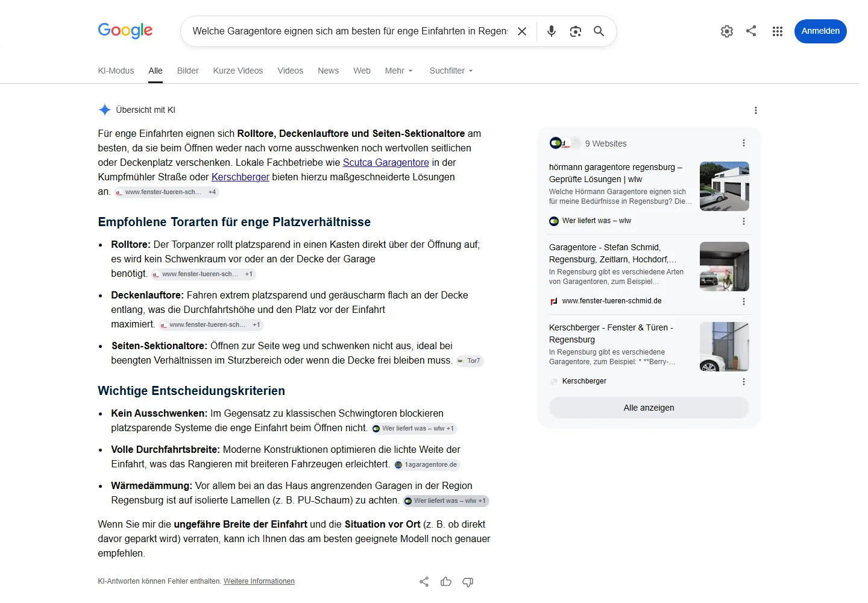The width and height of the screenshot is (868, 603).
Task: Click the Übersicht mit KI sparkle icon
Action: [105, 110]
